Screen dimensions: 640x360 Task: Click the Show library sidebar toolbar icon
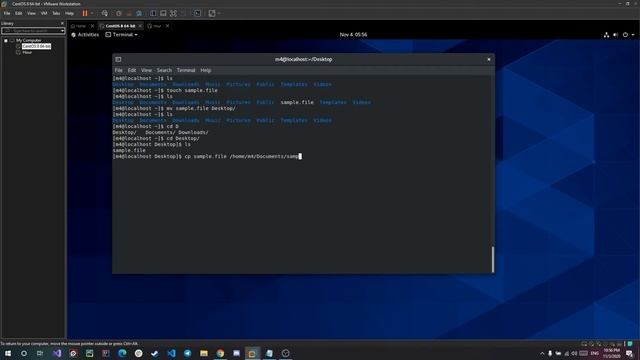click(153, 13)
